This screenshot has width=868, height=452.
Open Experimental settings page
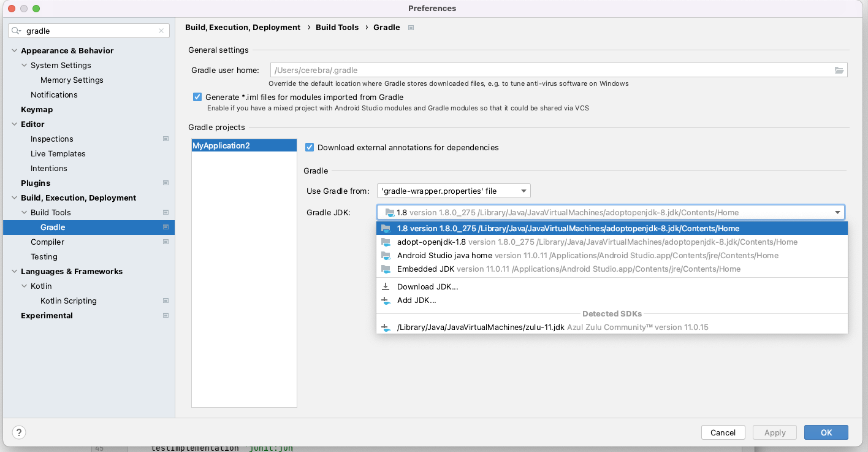pos(47,316)
